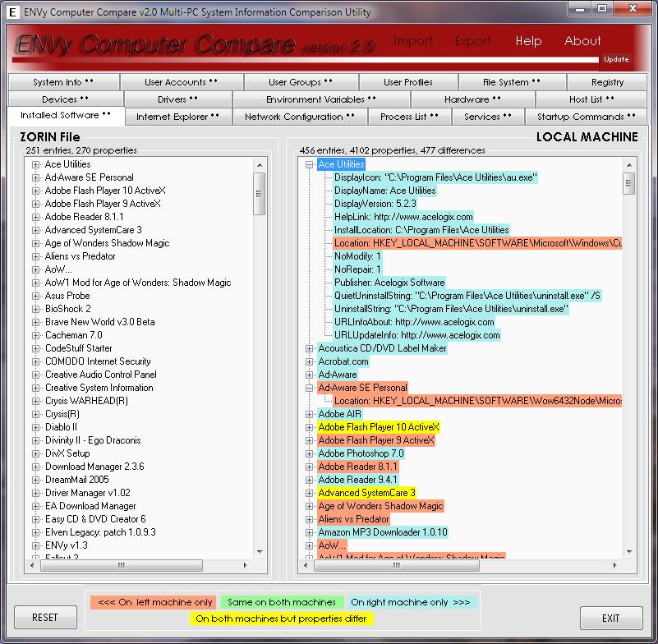Screen dimensions: 658x644
Task: Switch to the Devices tab
Action: [66, 99]
